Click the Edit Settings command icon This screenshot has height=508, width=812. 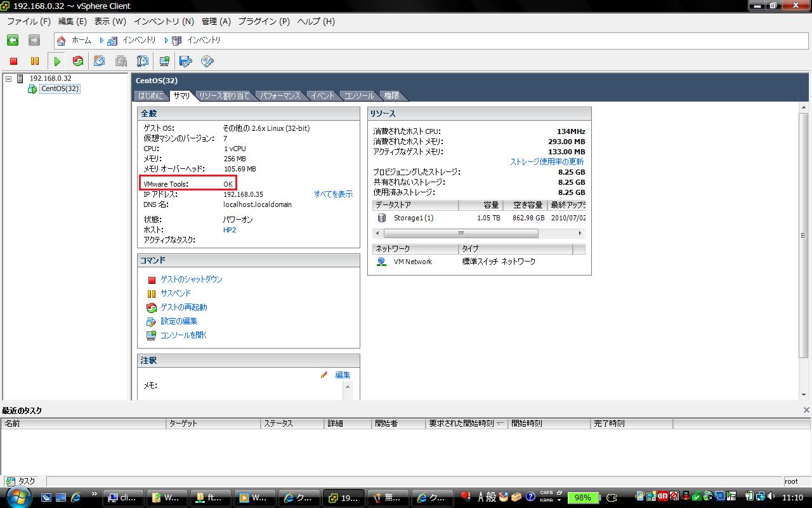pyautogui.click(x=152, y=322)
